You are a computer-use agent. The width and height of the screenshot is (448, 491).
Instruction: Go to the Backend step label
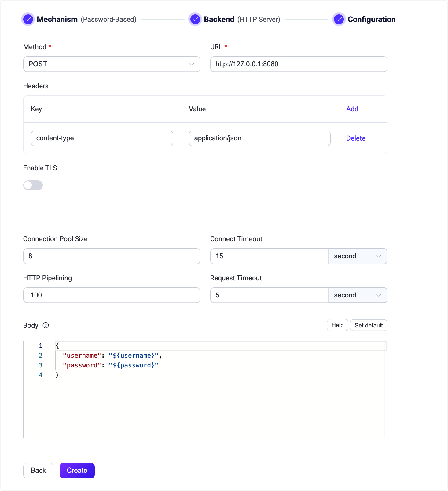(219, 19)
